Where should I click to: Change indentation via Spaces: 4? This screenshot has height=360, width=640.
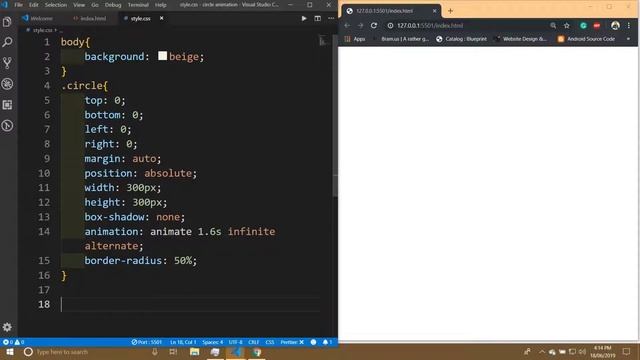(213, 342)
